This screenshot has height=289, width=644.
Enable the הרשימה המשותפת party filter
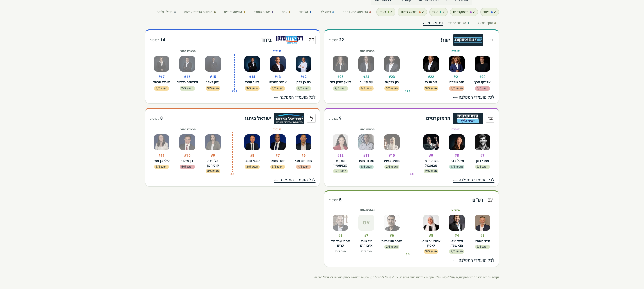click(x=357, y=12)
